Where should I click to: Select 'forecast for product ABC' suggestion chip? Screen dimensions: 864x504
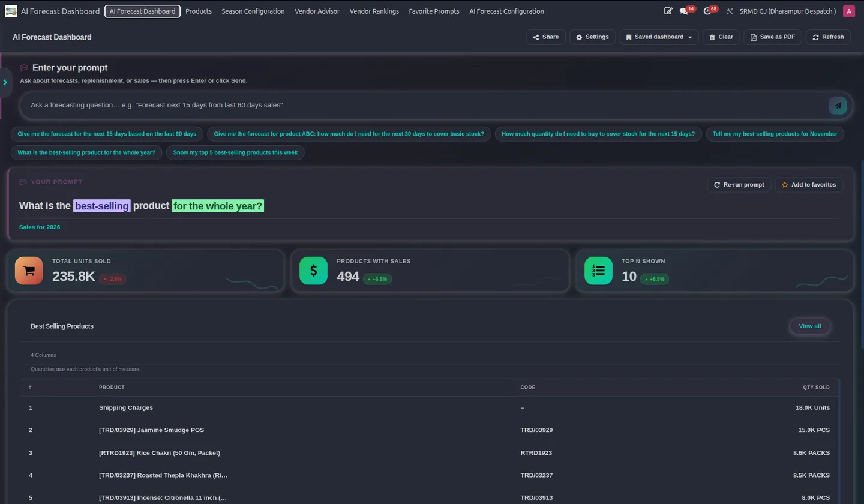[x=349, y=134]
